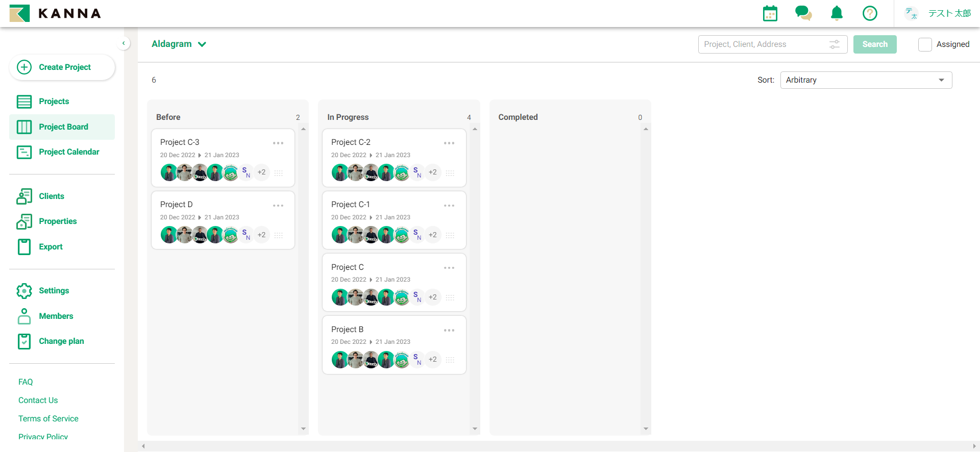
Task: Click the project search input field
Action: coord(763,44)
